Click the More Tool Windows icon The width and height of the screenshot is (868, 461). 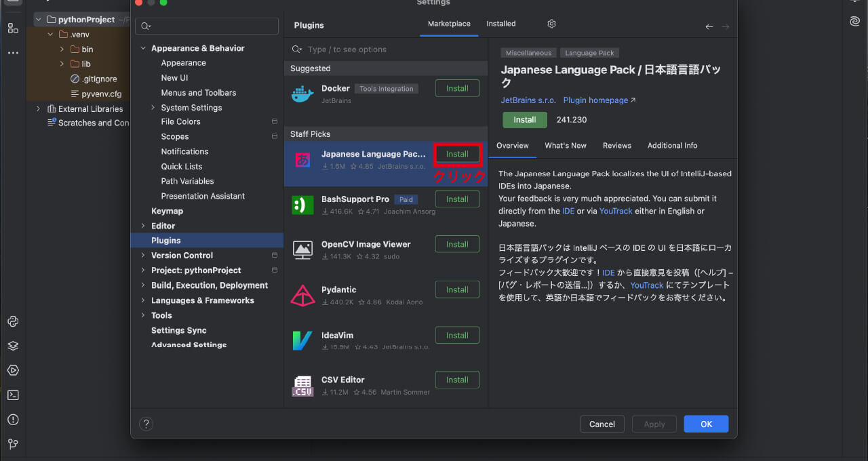[12, 53]
